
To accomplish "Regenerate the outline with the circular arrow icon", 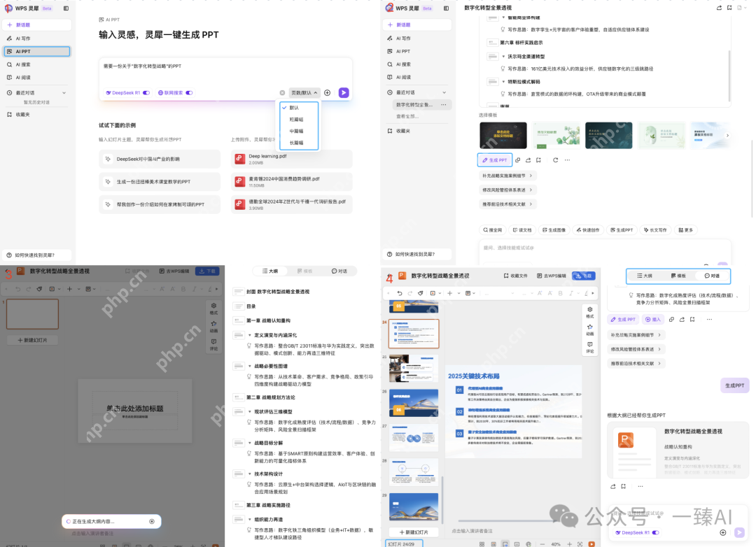I will coord(555,160).
